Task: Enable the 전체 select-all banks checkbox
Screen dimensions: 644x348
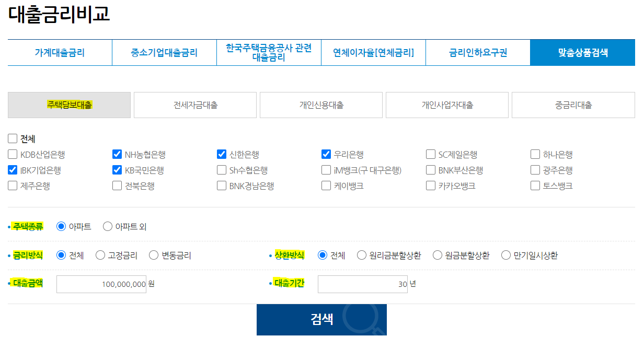Action: pyautogui.click(x=12, y=138)
